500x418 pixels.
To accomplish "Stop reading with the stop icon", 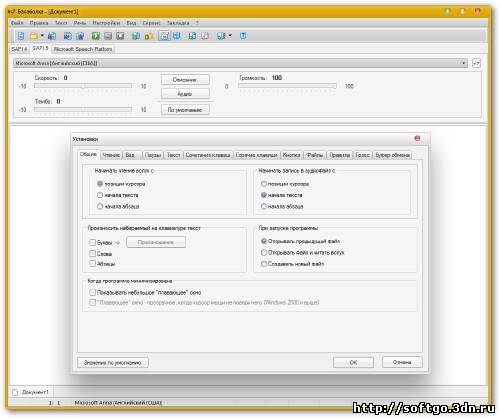I will tap(120, 36).
